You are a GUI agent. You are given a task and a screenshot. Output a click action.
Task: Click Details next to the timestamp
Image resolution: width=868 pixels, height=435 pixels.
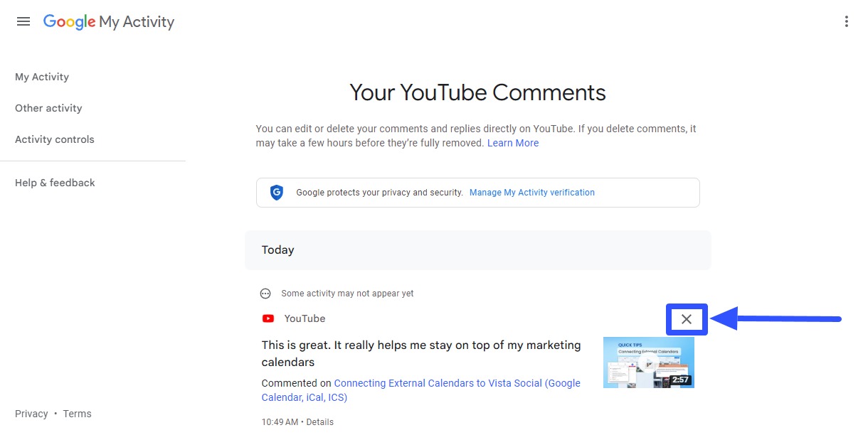click(319, 421)
